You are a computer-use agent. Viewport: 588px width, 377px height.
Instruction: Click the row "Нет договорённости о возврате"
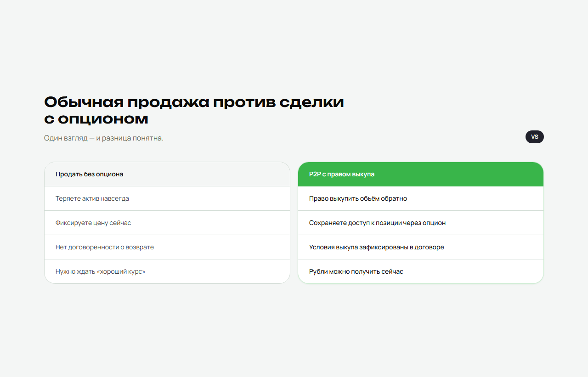coord(167,247)
